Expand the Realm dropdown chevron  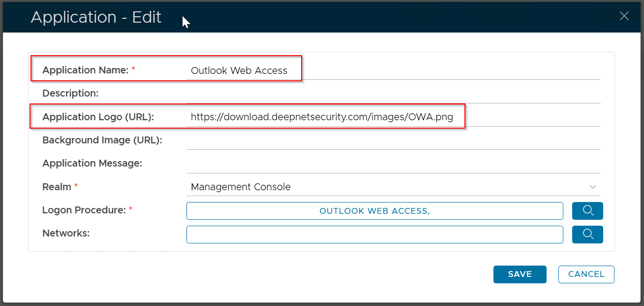(x=592, y=187)
